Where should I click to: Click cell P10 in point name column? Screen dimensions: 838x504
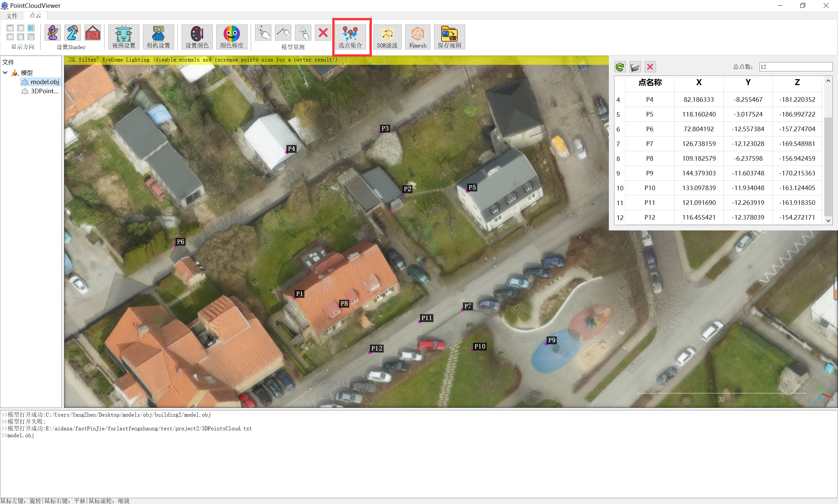point(650,188)
